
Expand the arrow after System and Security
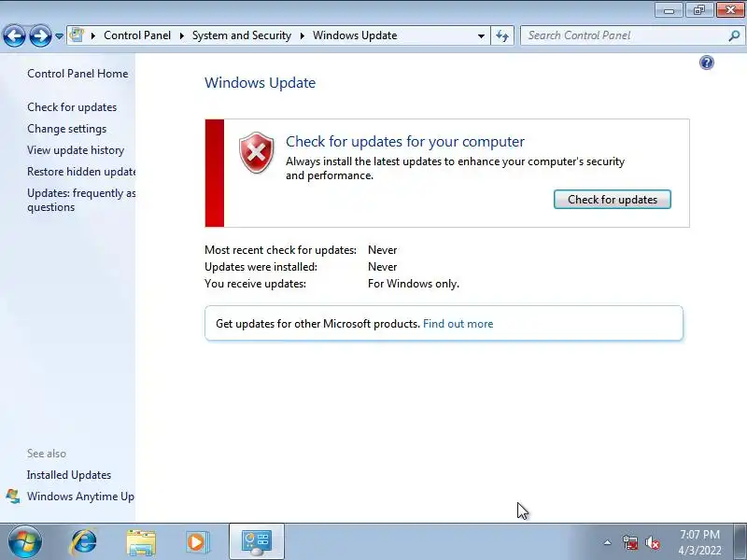coord(302,35)
